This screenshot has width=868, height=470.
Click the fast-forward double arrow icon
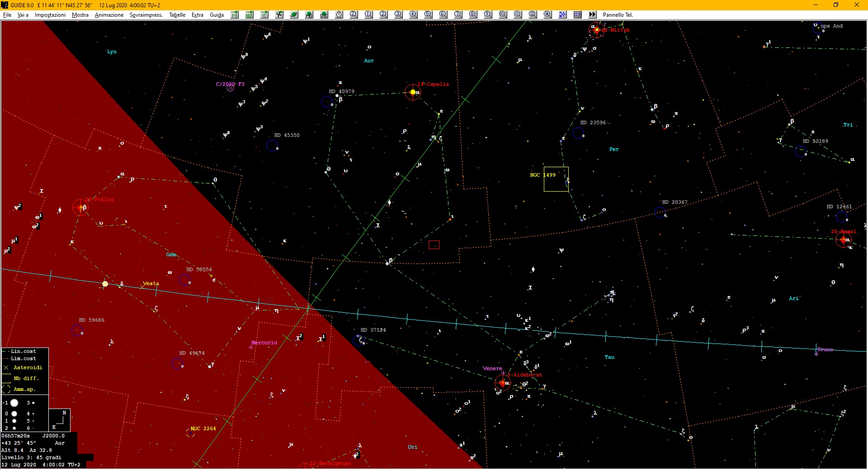point(593,14)
